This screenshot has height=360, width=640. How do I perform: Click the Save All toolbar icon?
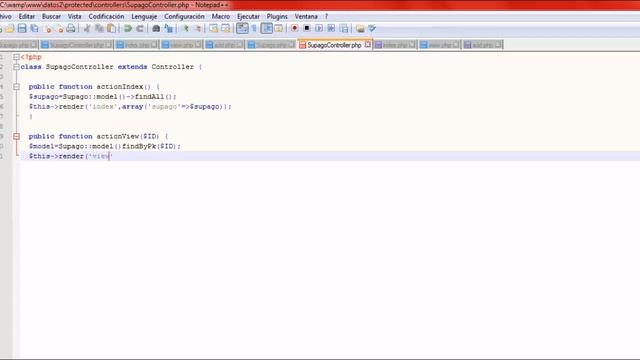35,28
